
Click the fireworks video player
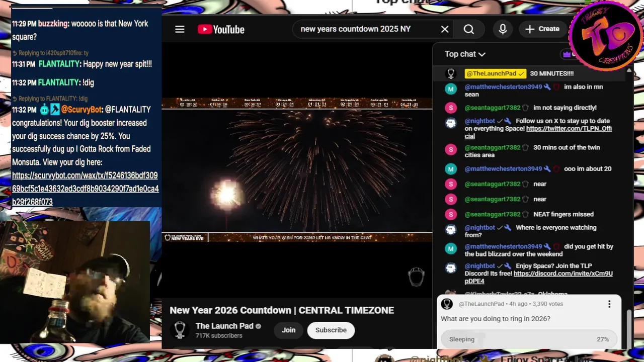point(297,170)
